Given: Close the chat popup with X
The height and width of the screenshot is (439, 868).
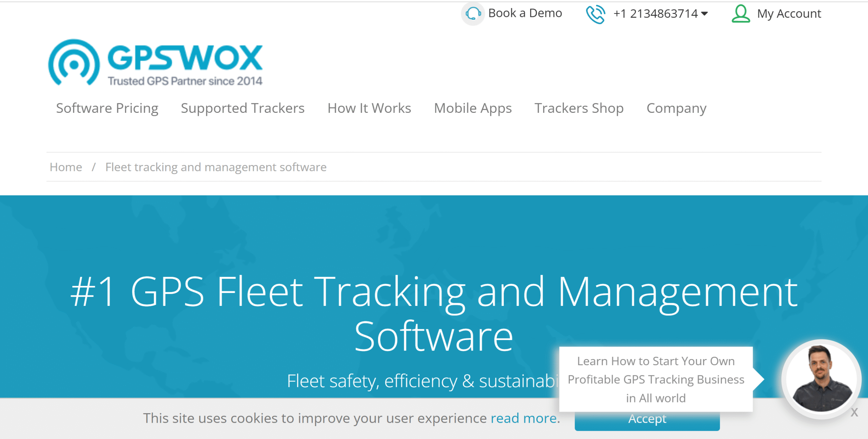Looking at the screenshot, I should [854, 412].
